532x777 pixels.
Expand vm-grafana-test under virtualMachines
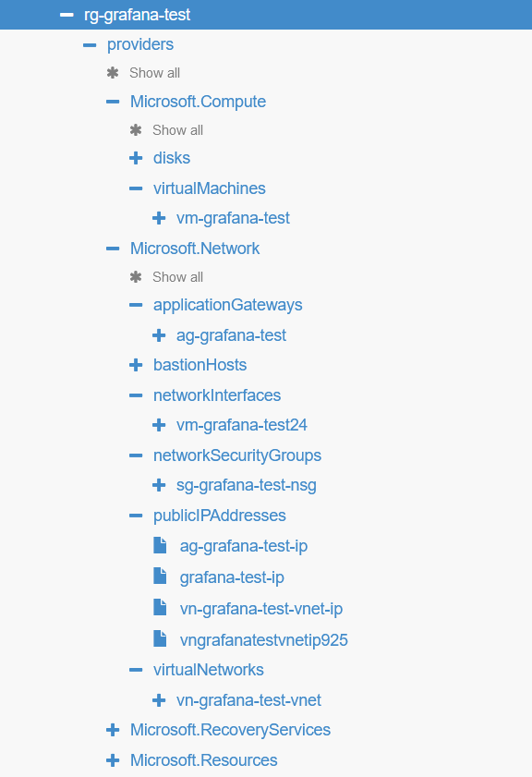[x=160, y=218]
